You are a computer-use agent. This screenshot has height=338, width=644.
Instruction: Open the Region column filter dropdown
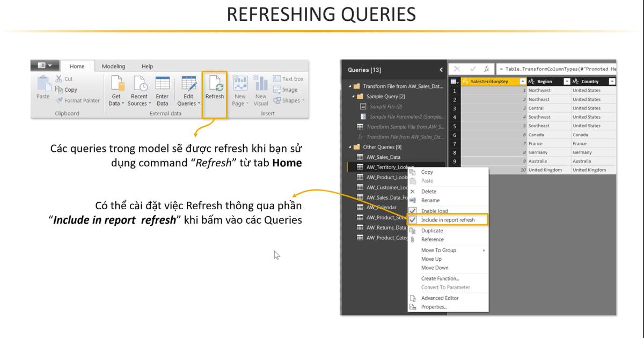click(567, 81)
